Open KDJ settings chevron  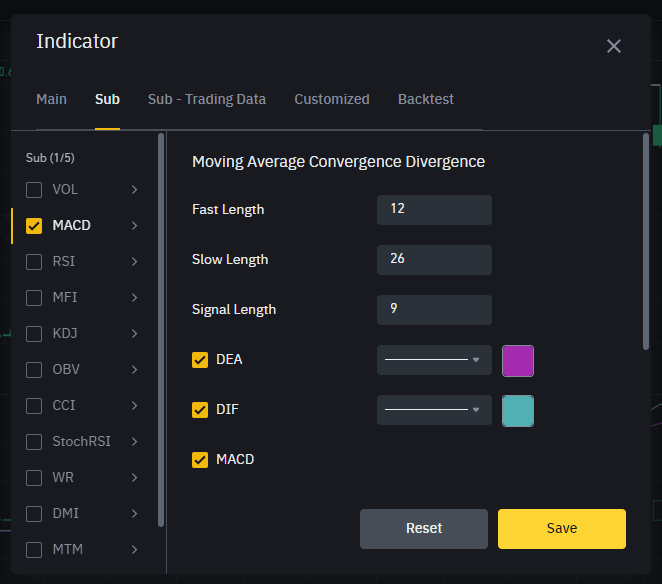[134, 333]
